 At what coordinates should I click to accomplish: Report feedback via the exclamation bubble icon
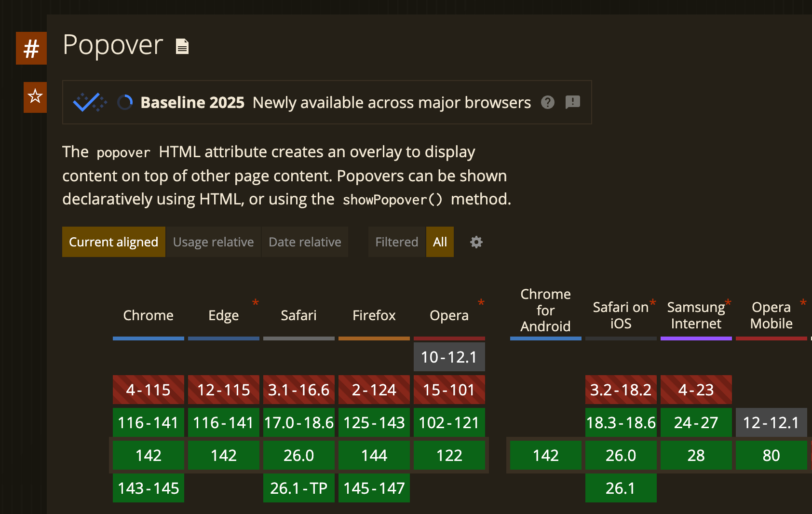pyautogui.click(x=572, y=102)
